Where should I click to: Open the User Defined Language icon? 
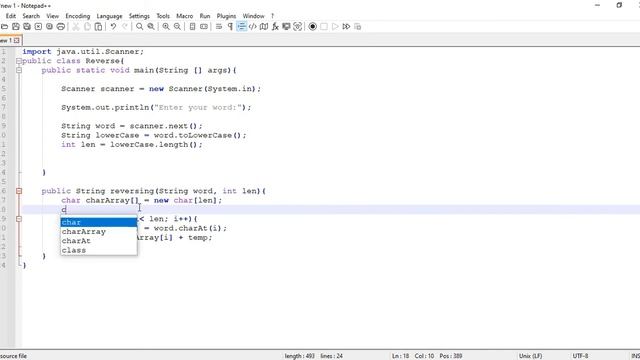point(253,27)
